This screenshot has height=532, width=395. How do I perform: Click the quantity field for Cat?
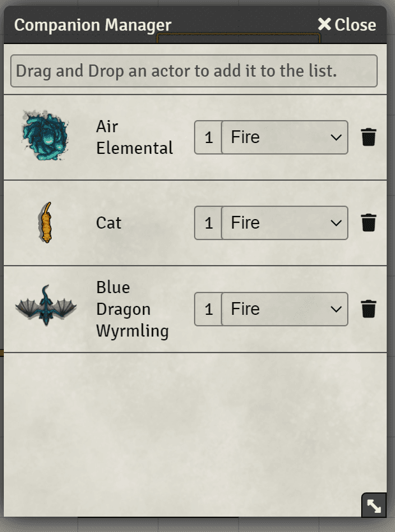(208, 223)
